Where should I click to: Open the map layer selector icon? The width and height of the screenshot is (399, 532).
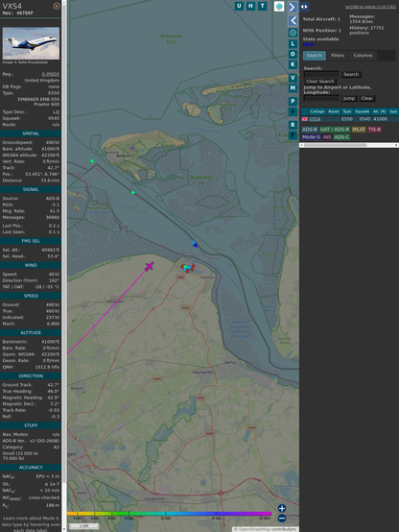(279, 6)
